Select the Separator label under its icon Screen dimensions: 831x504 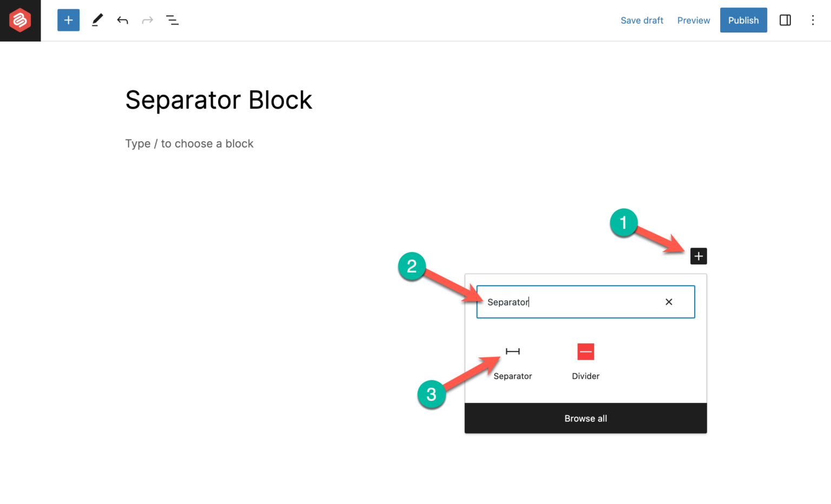click(512, 376)
